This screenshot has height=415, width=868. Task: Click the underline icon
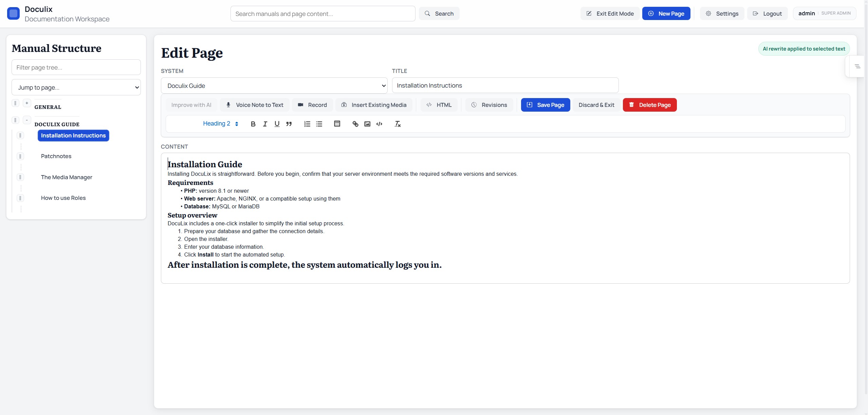[277, 124]
